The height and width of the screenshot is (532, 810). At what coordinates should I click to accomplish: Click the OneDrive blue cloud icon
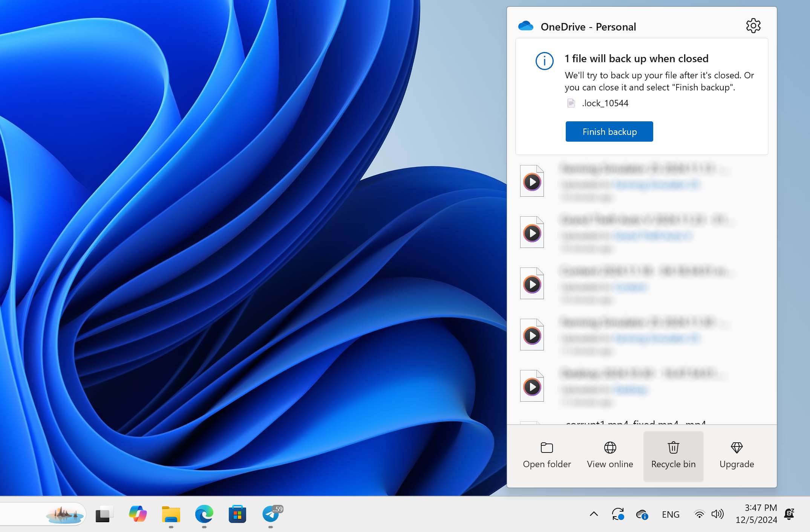point(526,26)
